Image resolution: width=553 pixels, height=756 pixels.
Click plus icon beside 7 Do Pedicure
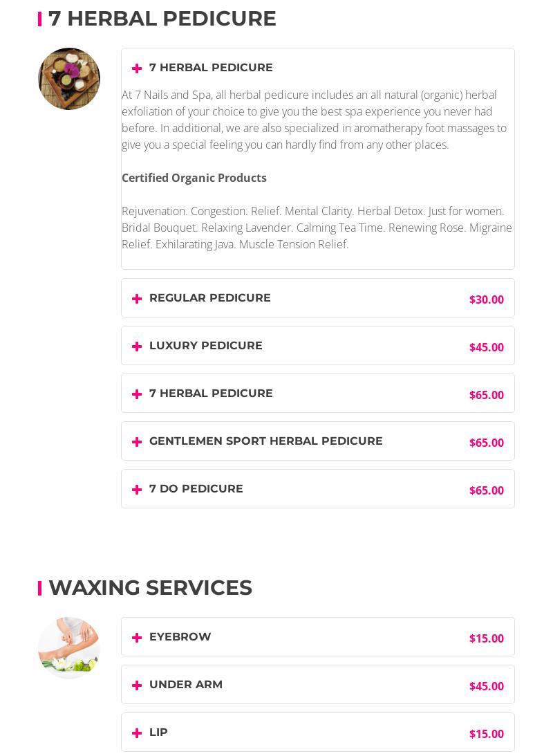137,490
